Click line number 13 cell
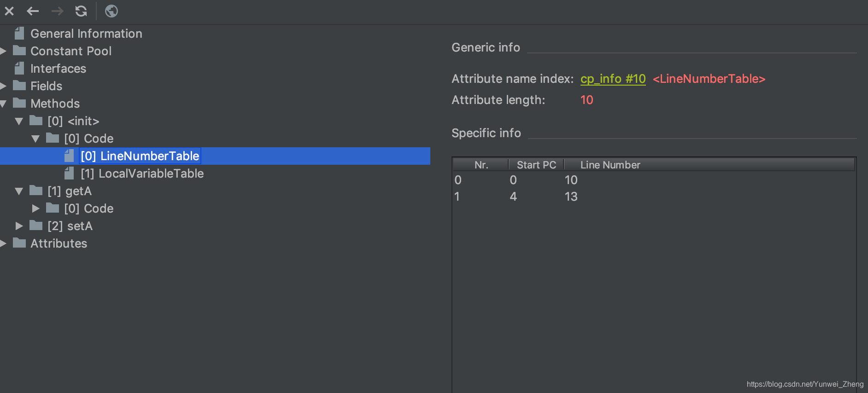The height and width of the screenshot is (393, 868). (x=571, y=196)
